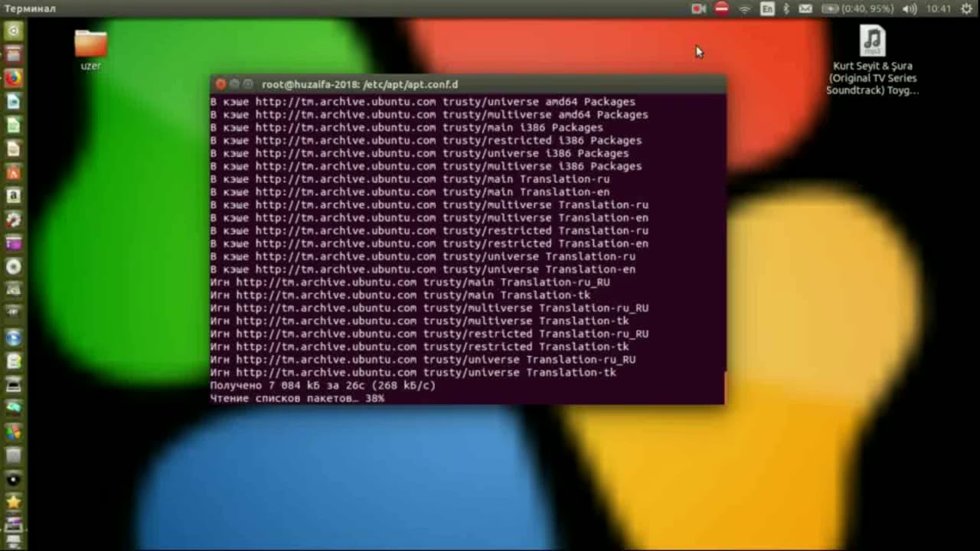The width and height of the screenshot is (980, 551).
Task: Open the messaging envelope indicator
Action: click(805, 8)
